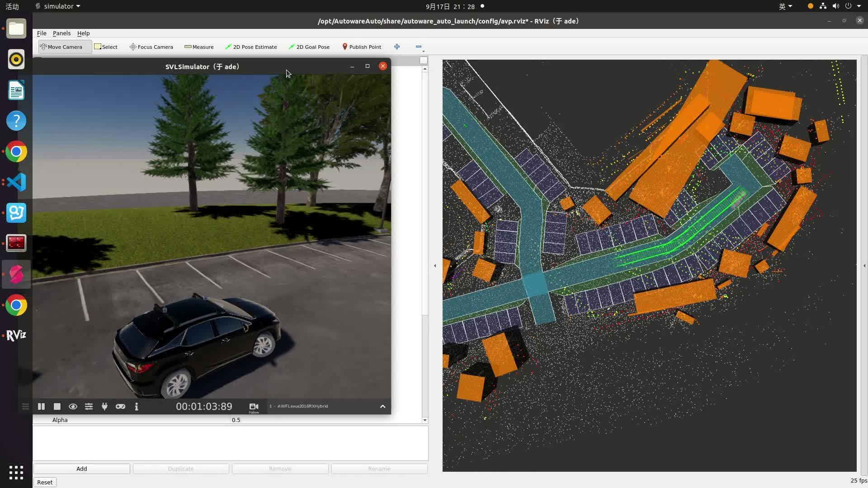Open the File menu
Viewport: 868px width, 488px height.
coord(42,33)
